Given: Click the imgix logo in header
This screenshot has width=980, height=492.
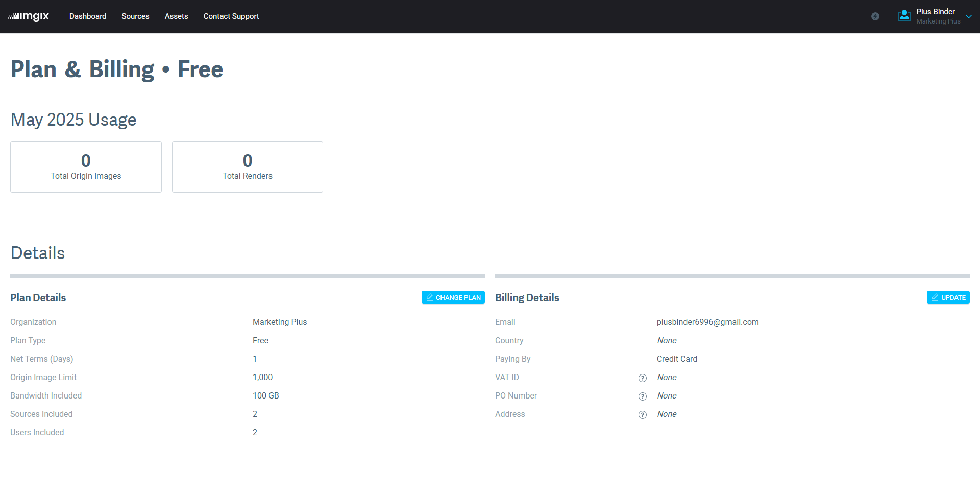Looking at the screenshot, I should [x=29, y=16].
